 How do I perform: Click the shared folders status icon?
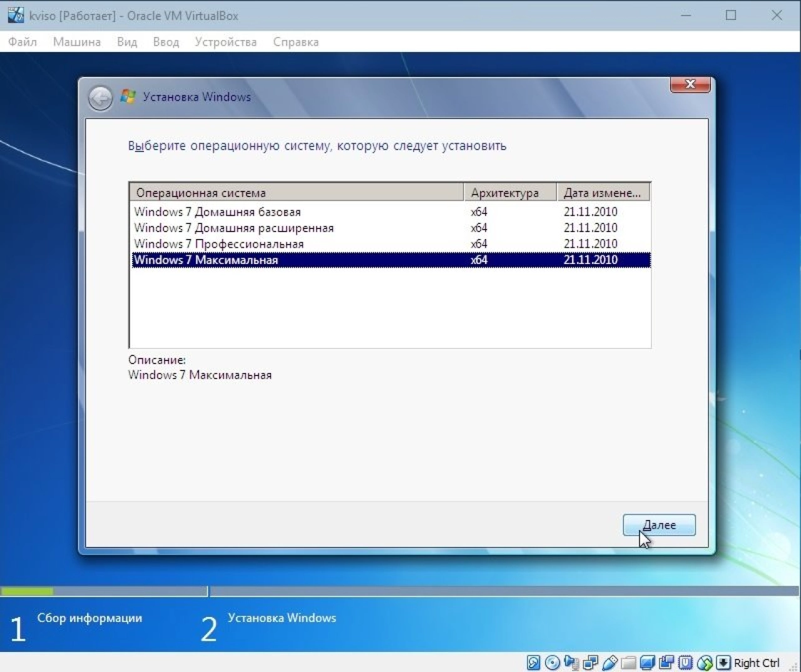pyautogui.click(x=628, y=663)
